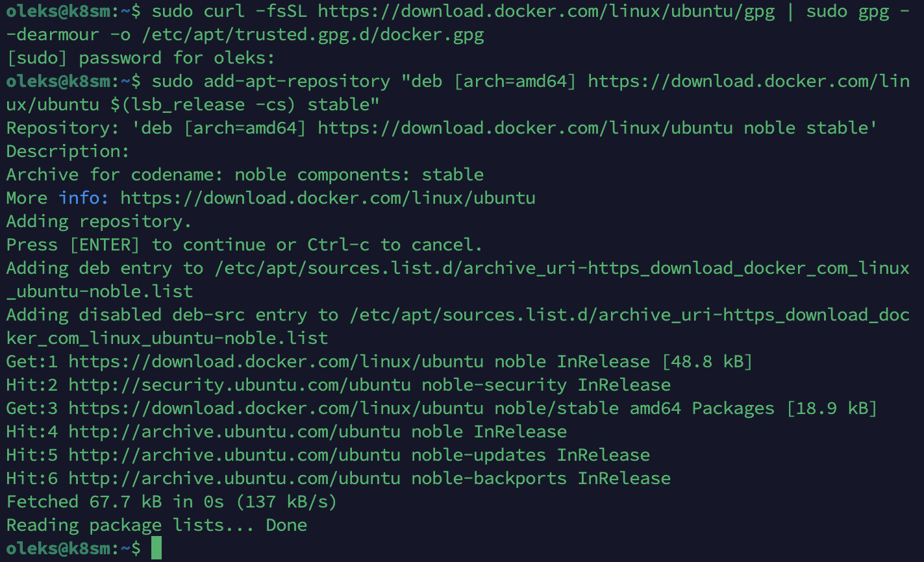Viewport: 924px width, 562px height.
Task: Click the Get:3 noble/stable amd64 Packages URL
Action: coord(276,408)
